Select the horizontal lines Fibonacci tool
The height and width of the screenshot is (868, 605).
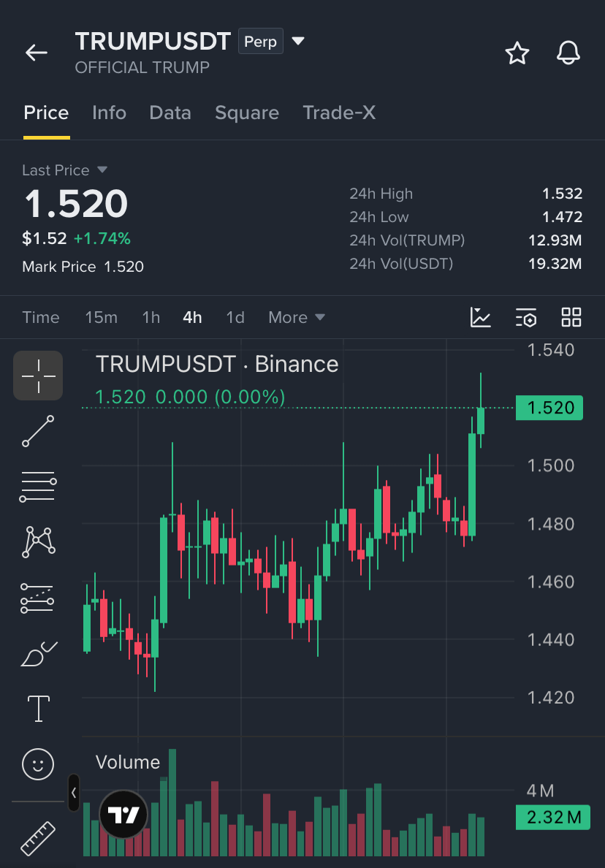pyautogui.click(x=38, y=487)
